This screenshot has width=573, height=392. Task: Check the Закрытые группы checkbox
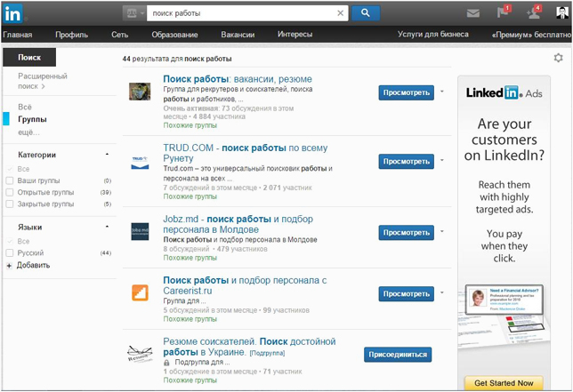pyautogui.click(x=10, y=204)
